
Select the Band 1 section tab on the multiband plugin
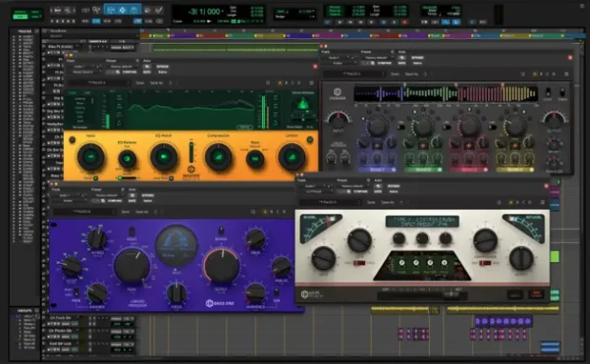(x=375, y=169)
